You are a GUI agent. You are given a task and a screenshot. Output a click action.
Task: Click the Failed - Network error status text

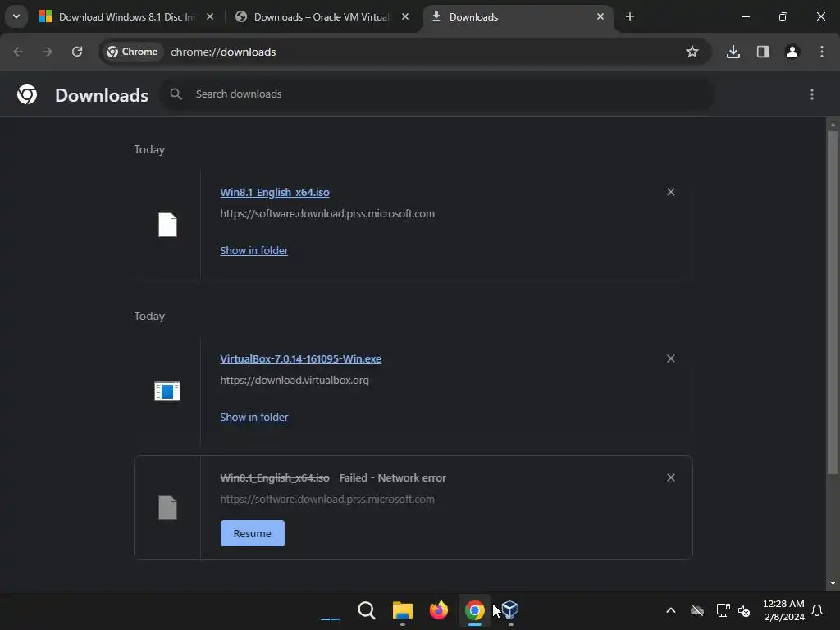(393, 478)
